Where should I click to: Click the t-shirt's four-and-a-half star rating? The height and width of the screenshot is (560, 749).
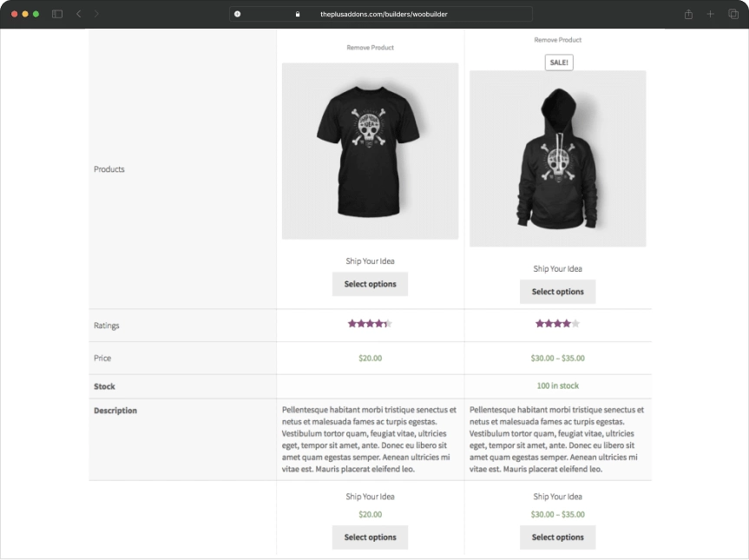(370, 322)
